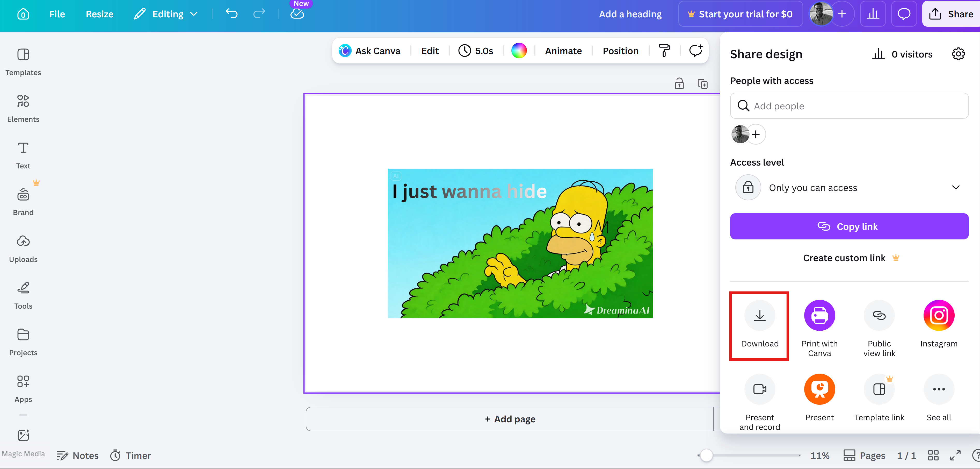Open the File menu
The height and width of the screenshot is (469, 980).
(x=57, y=14)
